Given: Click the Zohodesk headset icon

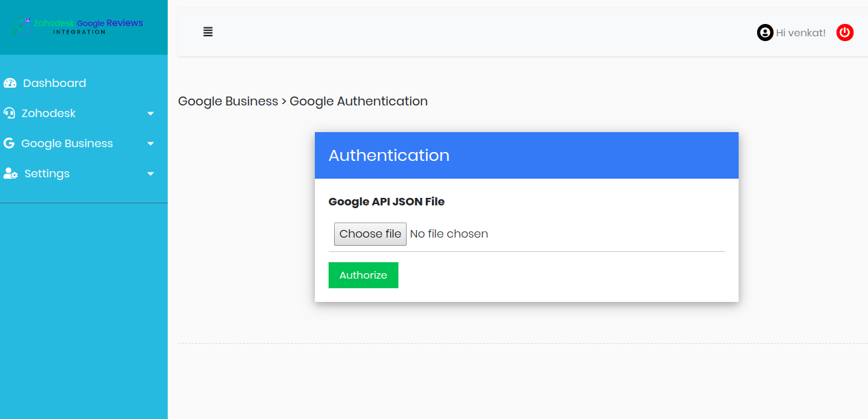Looking at the screenshot, I should coord(9,113).
